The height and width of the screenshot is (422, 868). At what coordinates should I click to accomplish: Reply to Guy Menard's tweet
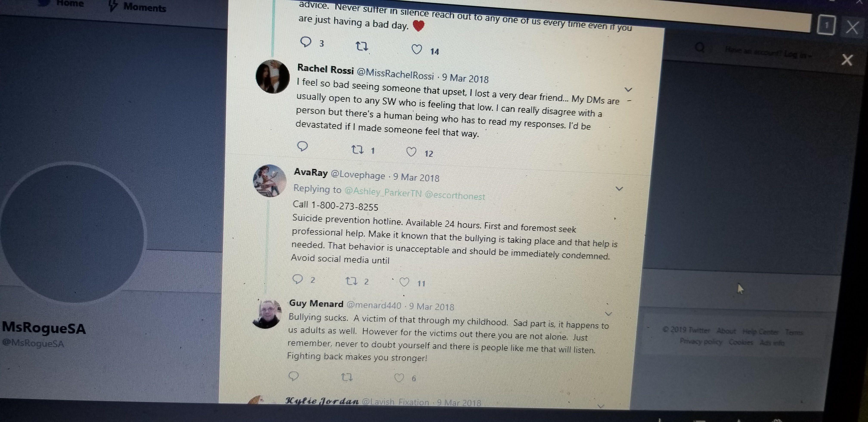tap(293, 376)
